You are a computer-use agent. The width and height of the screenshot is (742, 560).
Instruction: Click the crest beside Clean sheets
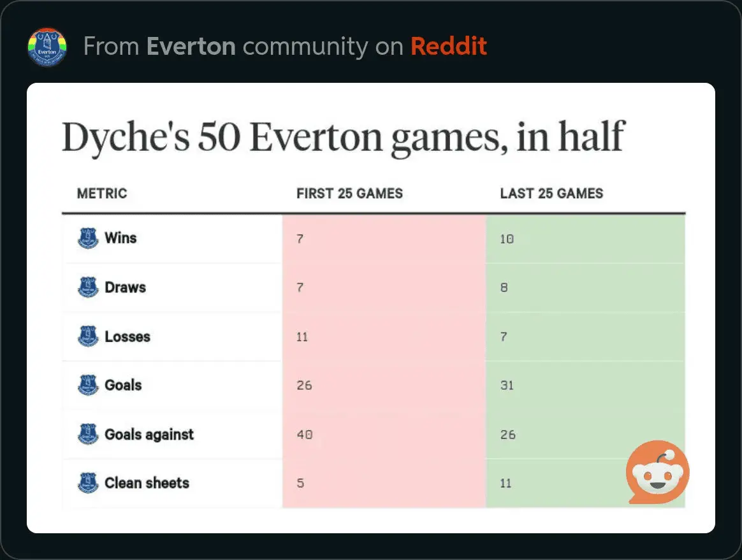tap(88, 483)
